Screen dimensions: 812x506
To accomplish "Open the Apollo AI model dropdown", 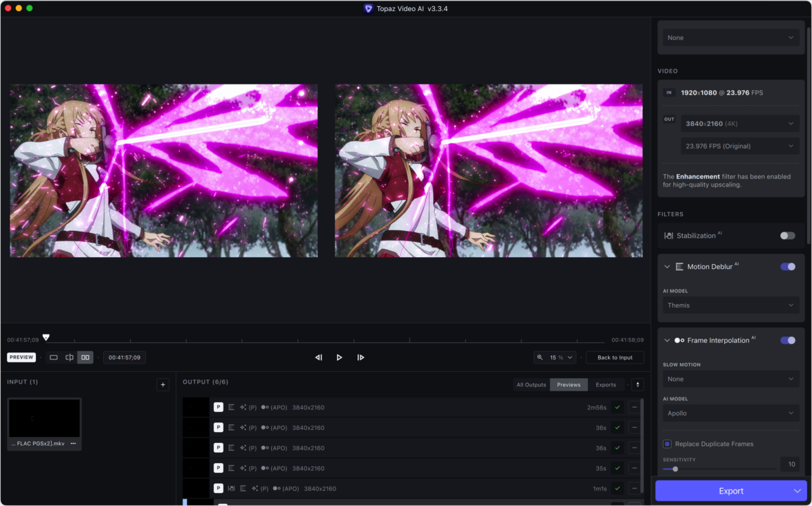I will pyautogui.click(x=730, y=413).
